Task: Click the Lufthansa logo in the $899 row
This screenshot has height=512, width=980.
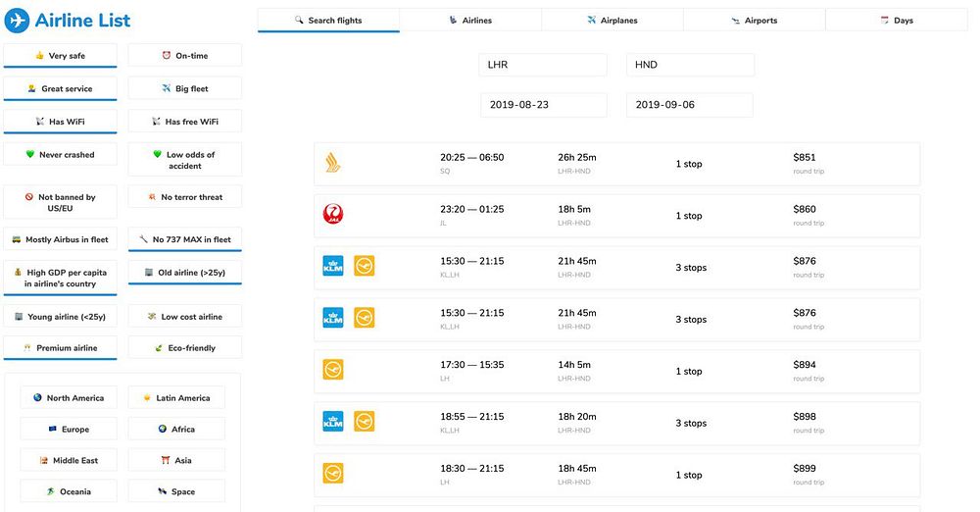Action: pyautogui.click(x=333, y=473)
